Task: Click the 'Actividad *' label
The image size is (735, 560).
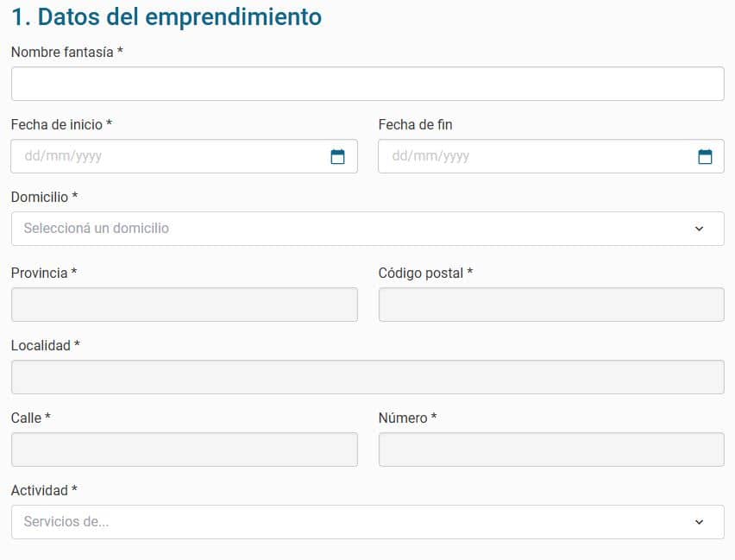Action: tap(44, 490)
